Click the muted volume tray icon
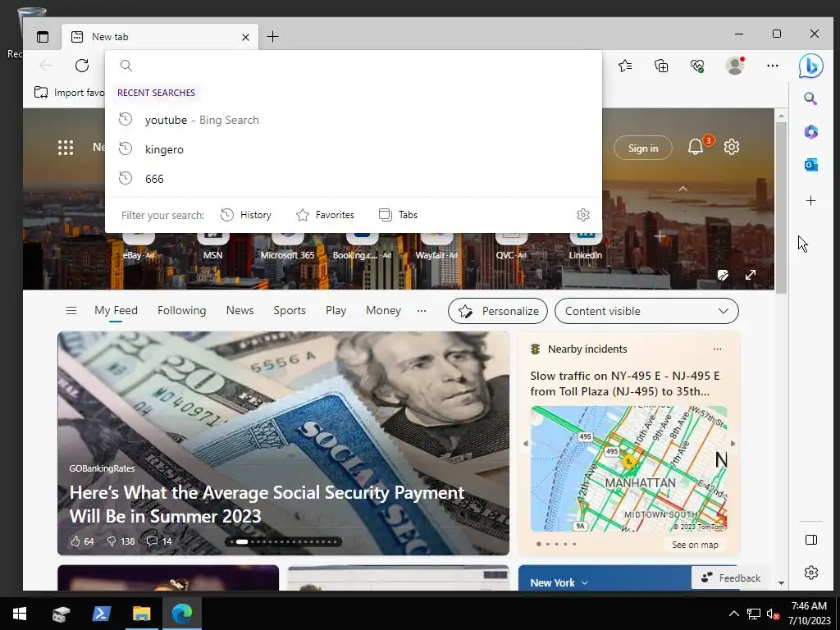840x630 pixels. [x=773, y=614]
